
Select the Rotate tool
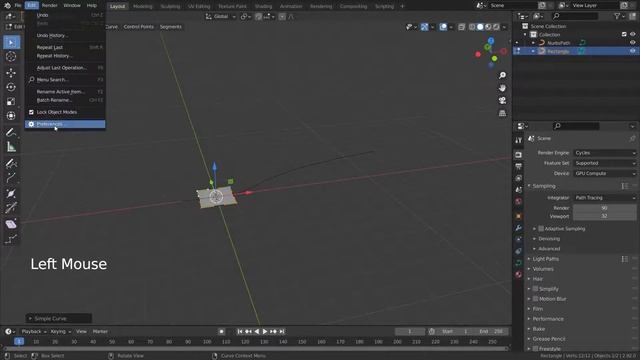click(x=11, y=87)
